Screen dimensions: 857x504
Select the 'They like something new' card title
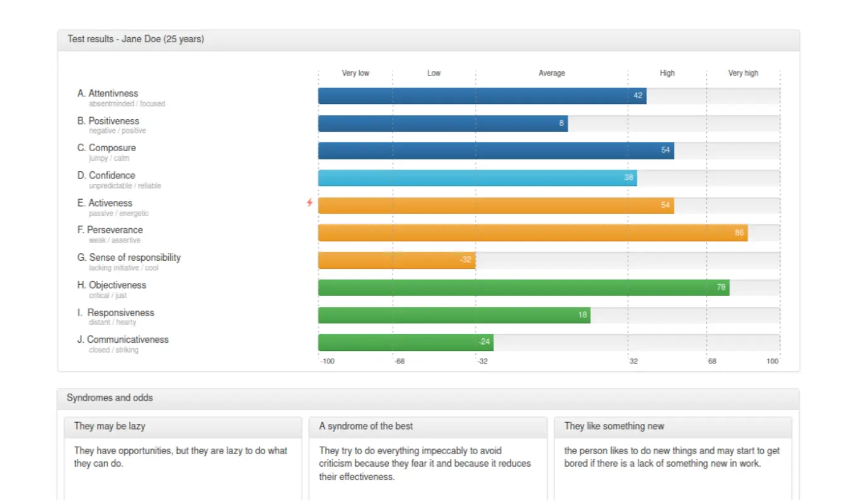tap(614, 427)
